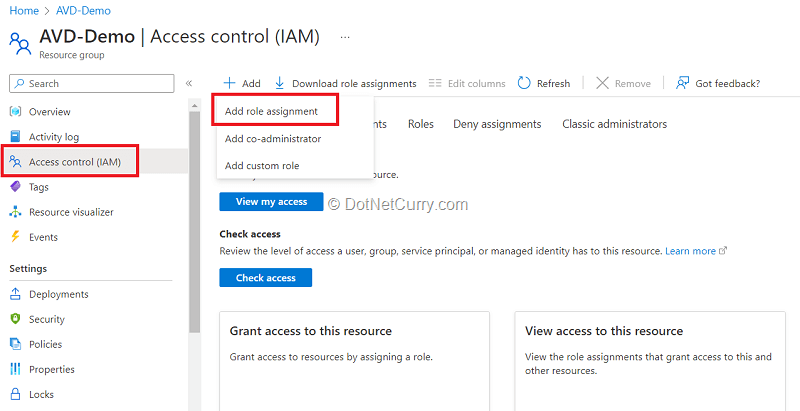Click the green Security shield icon
This screenshot has width=800, height=411.
click(16, 319)
